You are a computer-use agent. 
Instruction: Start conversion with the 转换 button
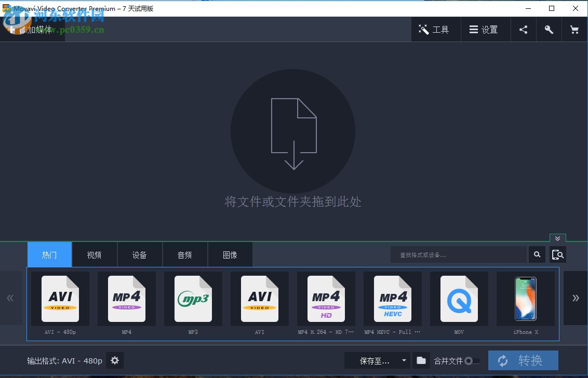[523, 360]
